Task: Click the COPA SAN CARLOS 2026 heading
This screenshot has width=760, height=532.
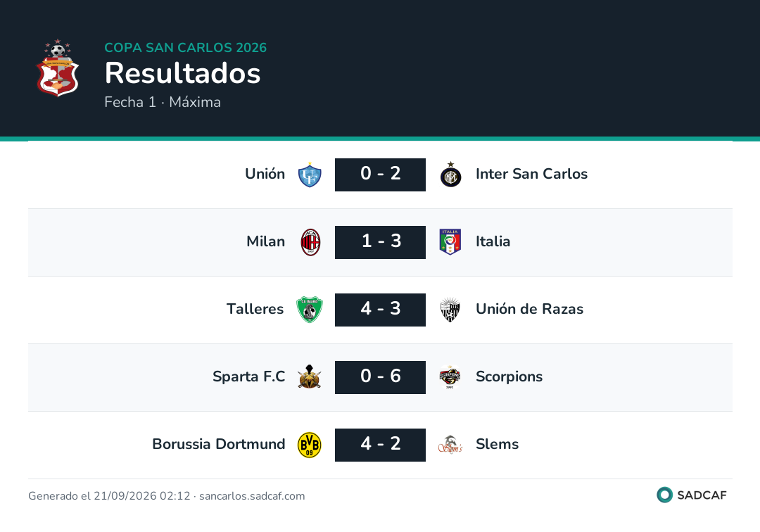Action: click(x=186, y=47)
